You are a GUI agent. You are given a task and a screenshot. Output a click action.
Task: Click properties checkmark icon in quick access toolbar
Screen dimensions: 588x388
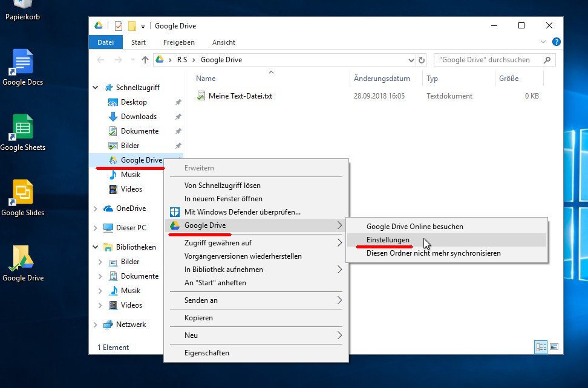(x=119, y=26)
